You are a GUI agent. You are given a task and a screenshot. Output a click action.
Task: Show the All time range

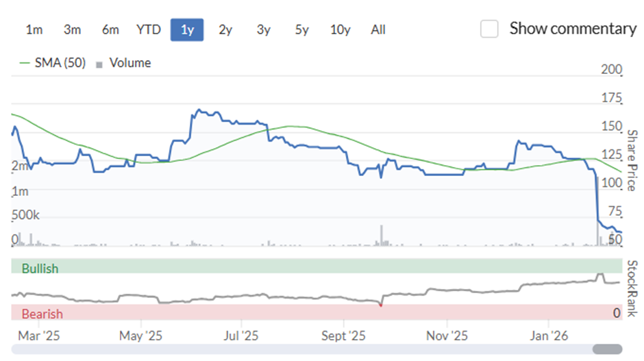click(x=378, y=29)
